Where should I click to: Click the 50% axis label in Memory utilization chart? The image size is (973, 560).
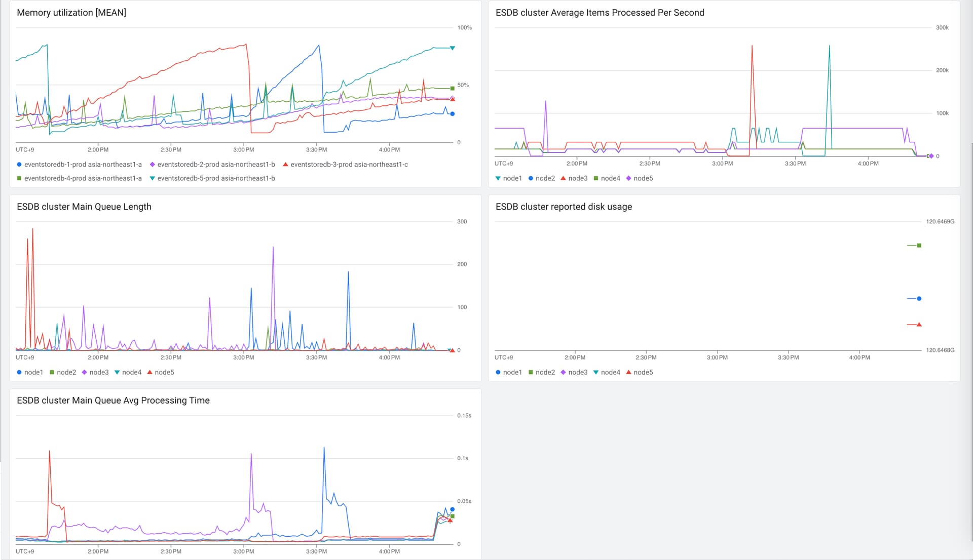(463, 85)
